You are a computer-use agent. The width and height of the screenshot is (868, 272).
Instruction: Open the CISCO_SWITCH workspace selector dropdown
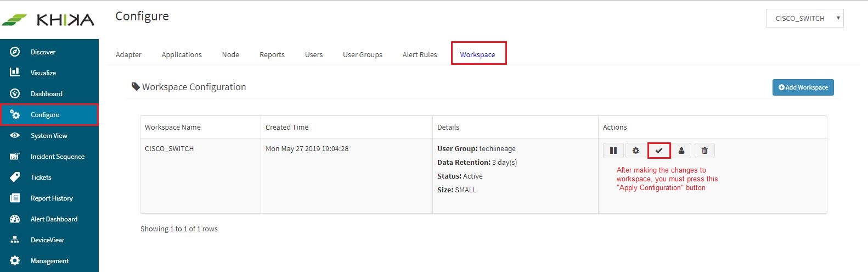[x=804, y=18]
